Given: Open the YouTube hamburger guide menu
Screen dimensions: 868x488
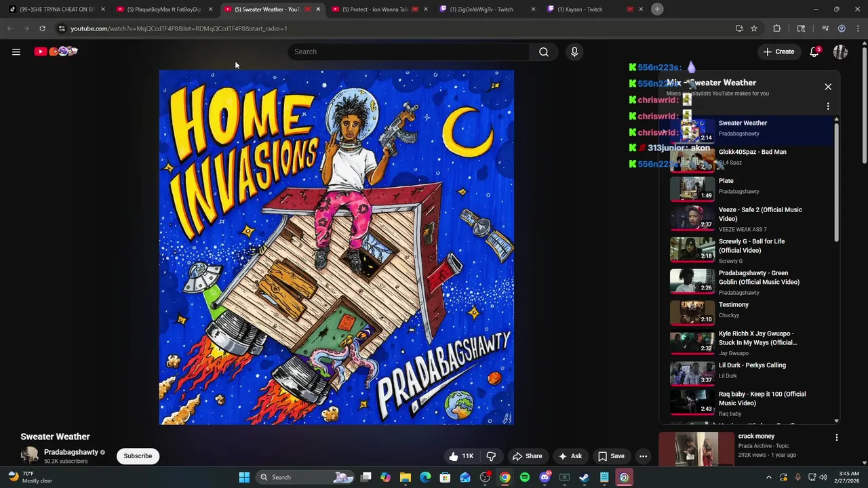Looking at the screenshot, I should [16, 52].
